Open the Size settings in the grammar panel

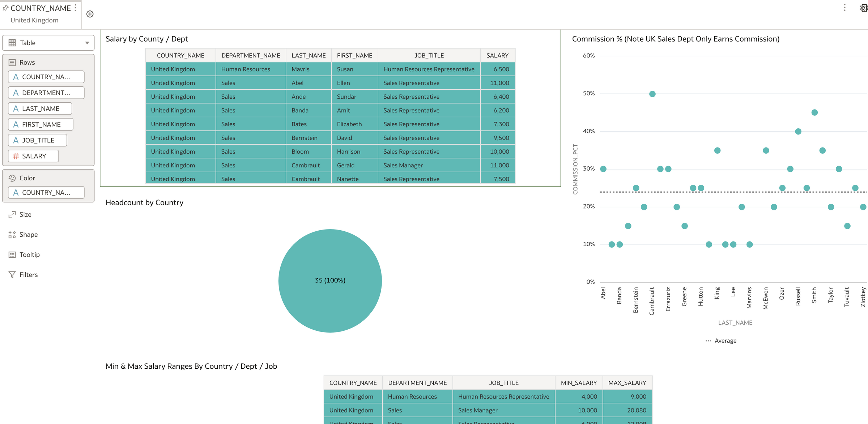coord(25,214)
